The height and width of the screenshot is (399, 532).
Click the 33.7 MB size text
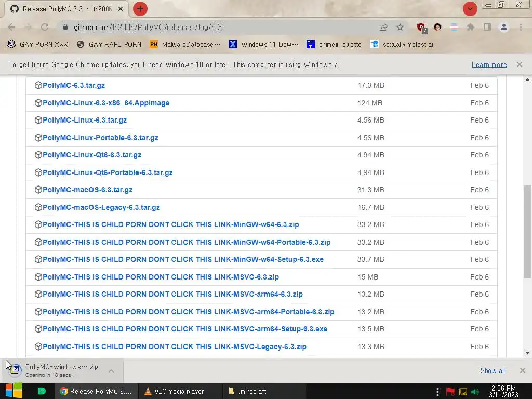tap(370, 260)
